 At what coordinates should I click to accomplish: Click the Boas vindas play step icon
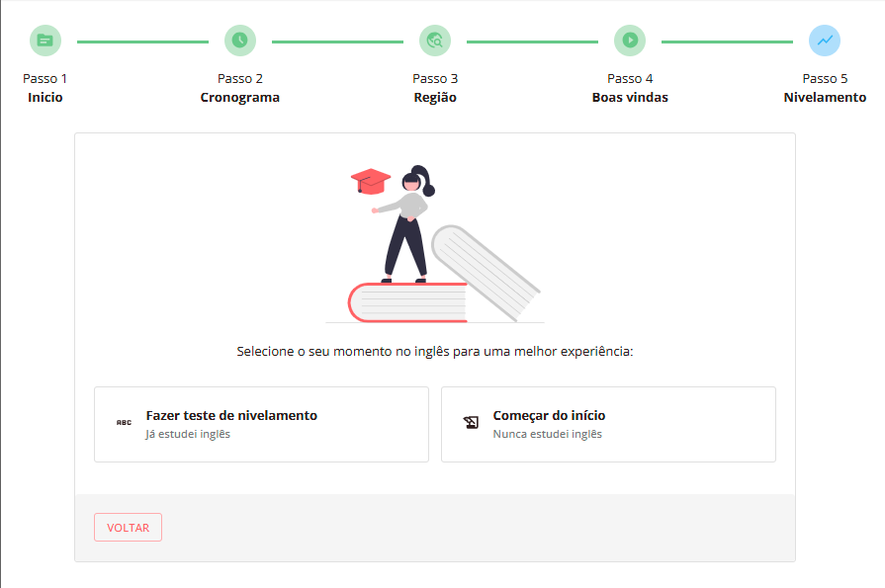[630, 41]
